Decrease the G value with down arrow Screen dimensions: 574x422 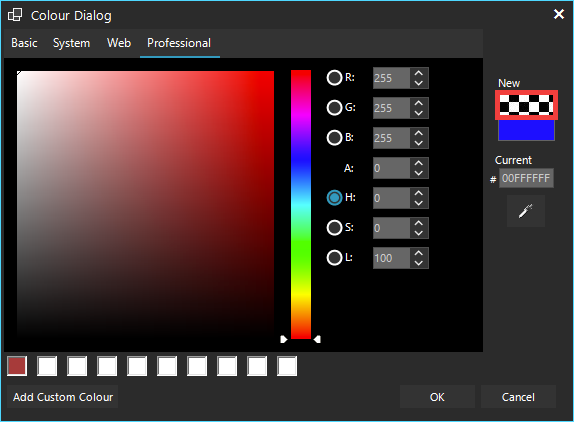click(x=419, y=113)
